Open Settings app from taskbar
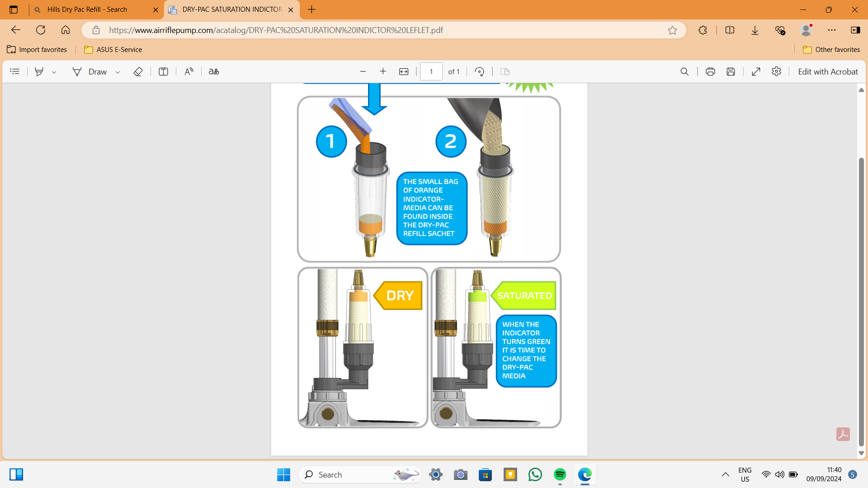868x488 pixels. click(436, 474)
